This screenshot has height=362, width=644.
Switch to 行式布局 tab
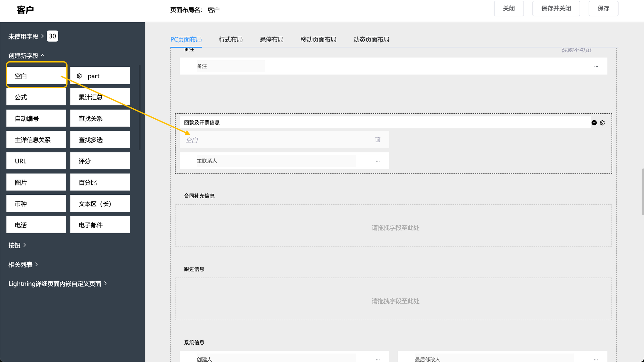(x=231, y=40)
